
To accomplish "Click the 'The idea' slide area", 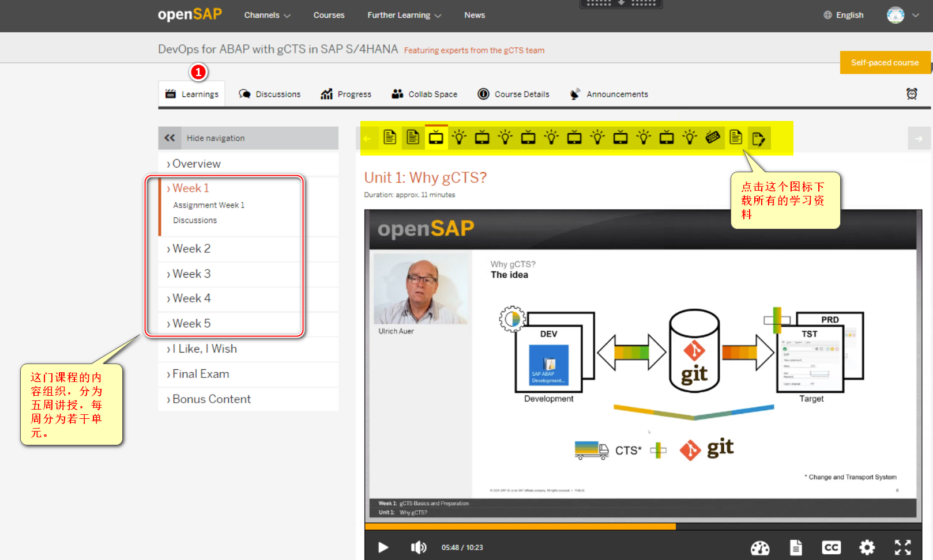I will pos(694,373).
